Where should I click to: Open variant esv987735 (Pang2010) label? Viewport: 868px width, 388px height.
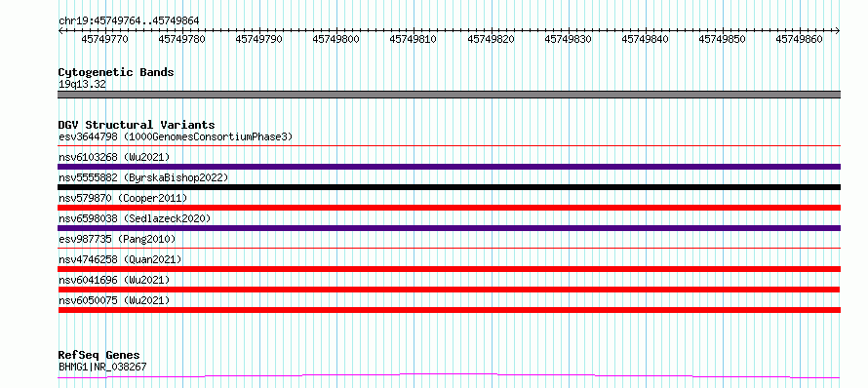point(117,239)
